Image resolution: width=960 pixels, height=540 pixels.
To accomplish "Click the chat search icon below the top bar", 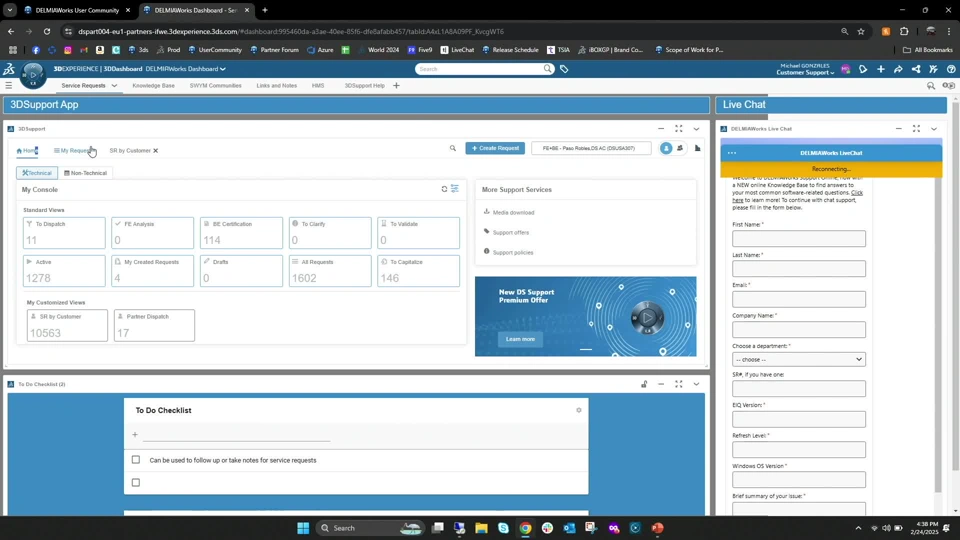I will tap(931, 86).
